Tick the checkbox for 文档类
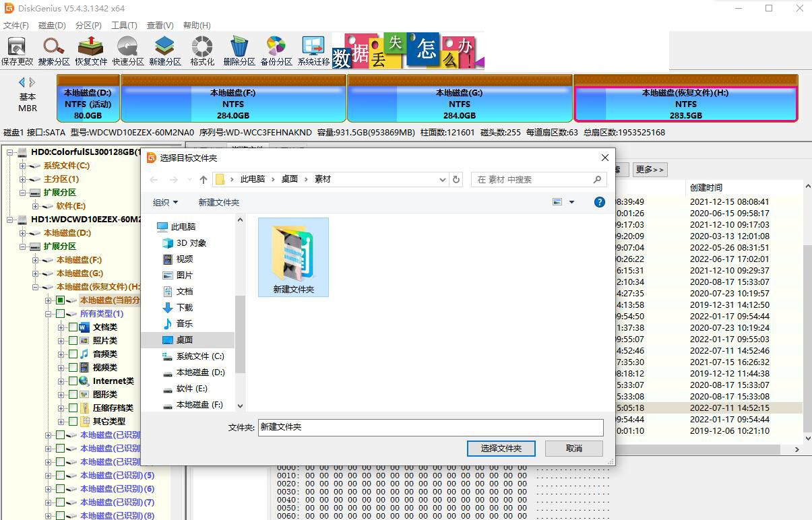The height and width of the screenshot is (520, 812). (x=73, y=327)
